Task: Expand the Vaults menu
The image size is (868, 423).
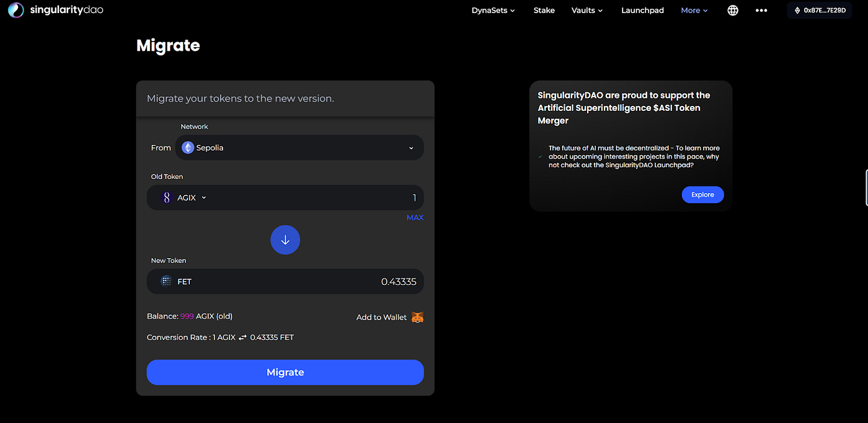Action: click(x=587, y=11)
